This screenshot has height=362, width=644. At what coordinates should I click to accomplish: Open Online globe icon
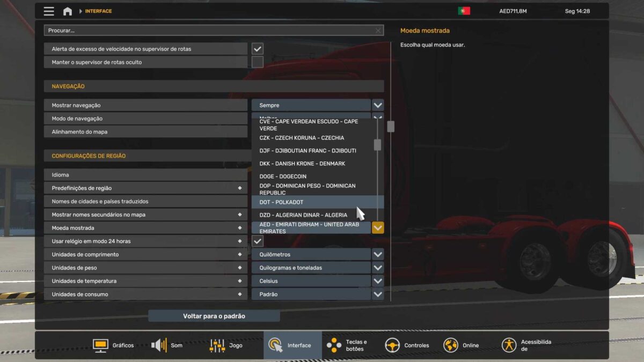(451, 345)
